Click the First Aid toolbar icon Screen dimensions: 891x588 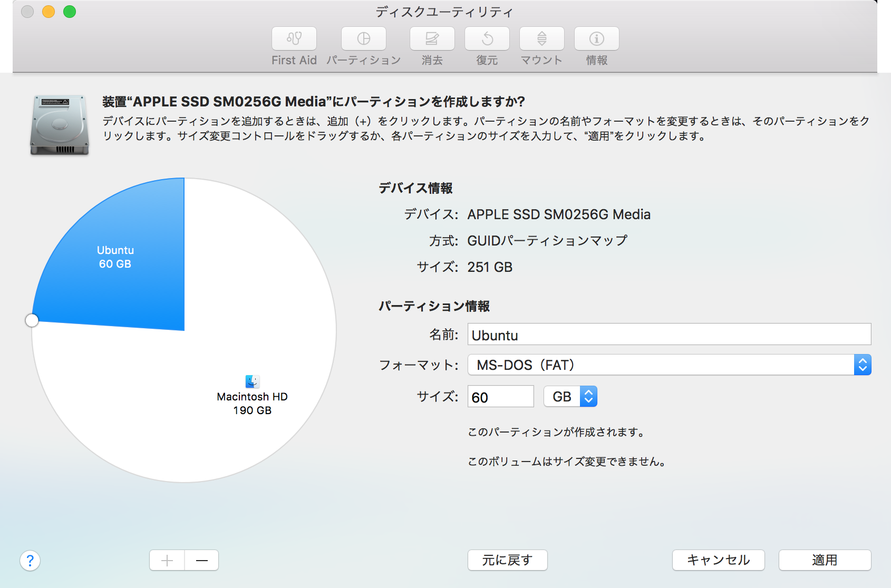click(294, 39)
